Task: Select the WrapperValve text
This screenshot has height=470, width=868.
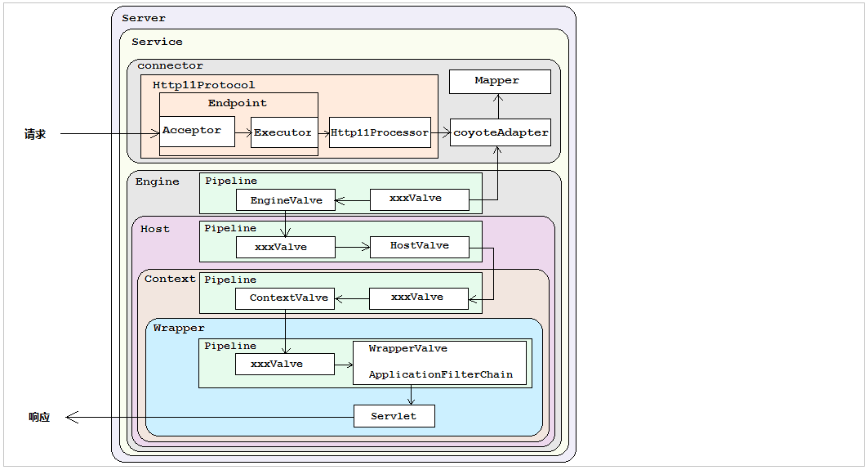Action: [407, 349]
